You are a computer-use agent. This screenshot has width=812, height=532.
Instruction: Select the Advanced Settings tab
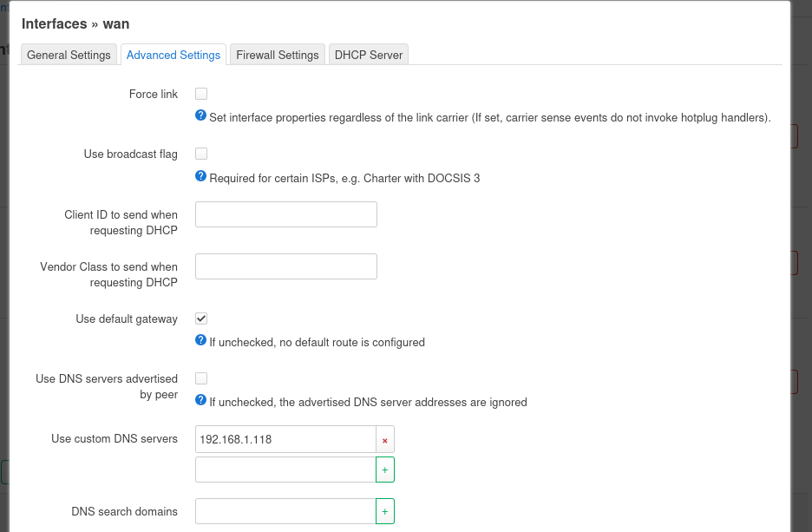tap(174, 55)
